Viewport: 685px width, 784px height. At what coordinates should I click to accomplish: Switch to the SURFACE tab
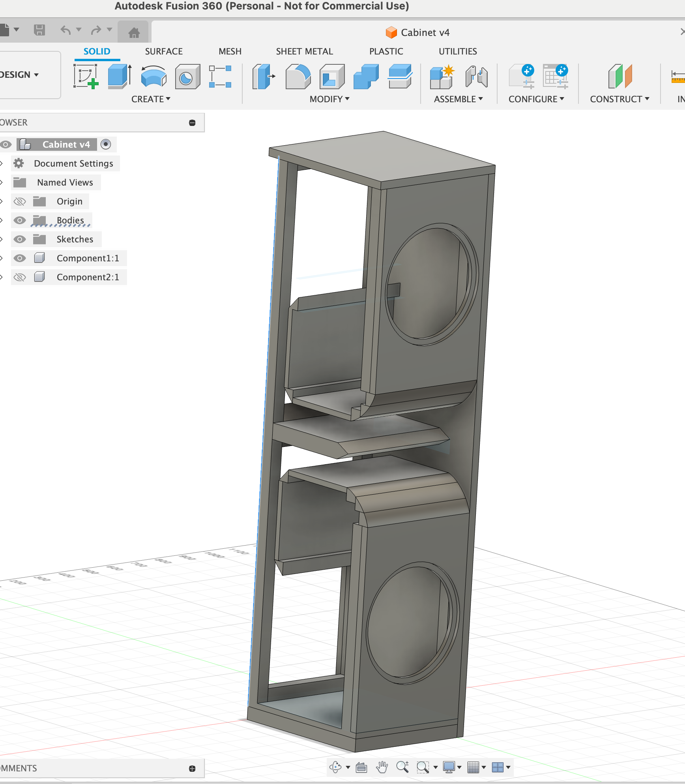pos(164,51)
